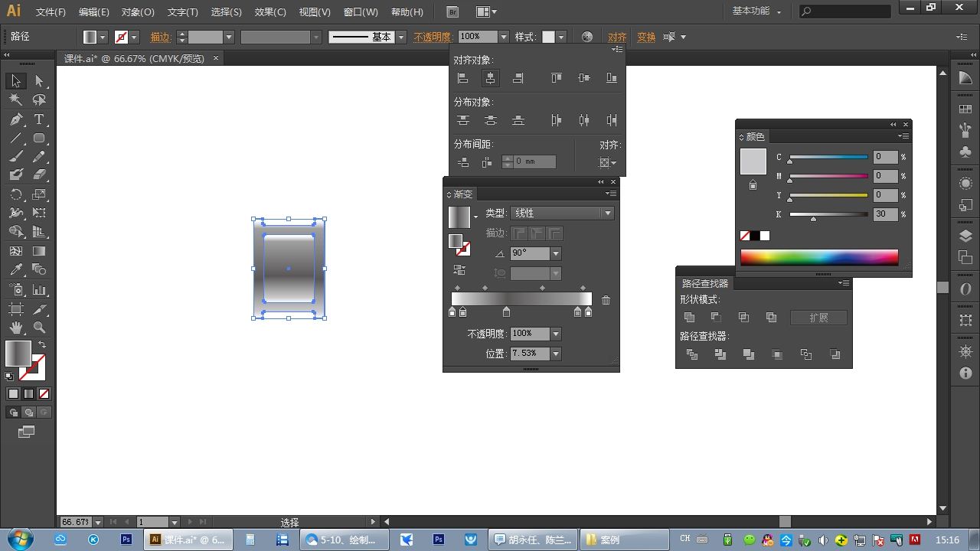980x551 pixels.
Task: Pick the Lasso tool
Action: [39, 100]
